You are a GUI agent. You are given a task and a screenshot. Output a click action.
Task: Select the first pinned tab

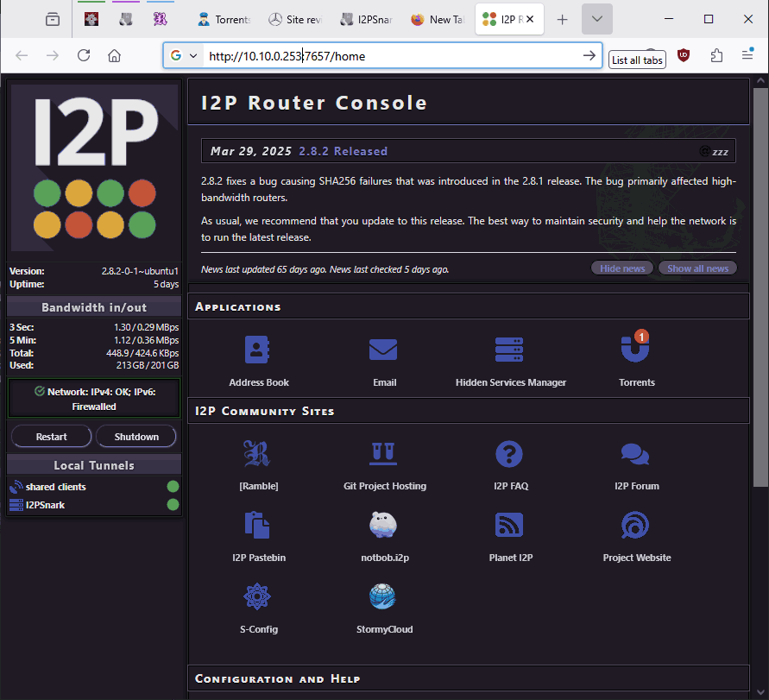(x=91, y=19)
